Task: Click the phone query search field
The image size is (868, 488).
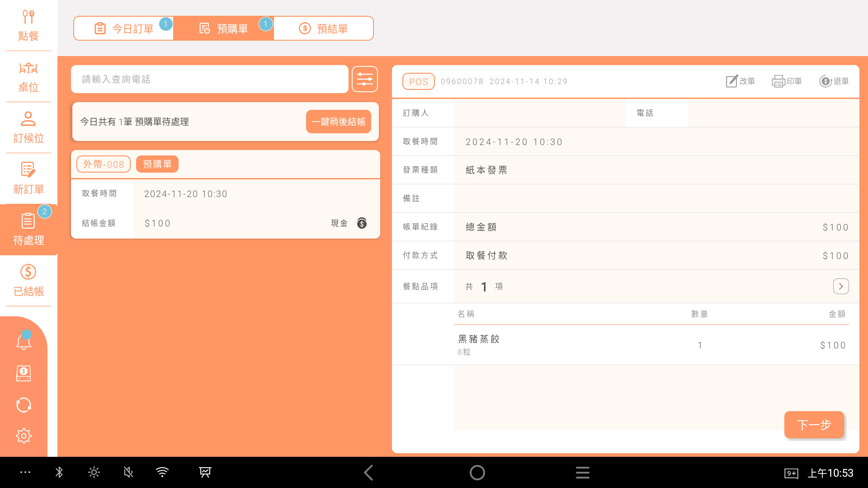Action: click(209, 80)
